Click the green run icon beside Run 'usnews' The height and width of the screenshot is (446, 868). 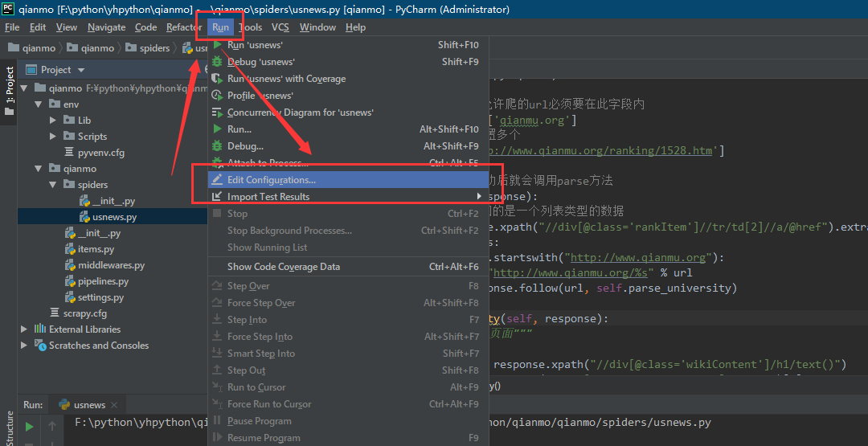click(218, 45)
